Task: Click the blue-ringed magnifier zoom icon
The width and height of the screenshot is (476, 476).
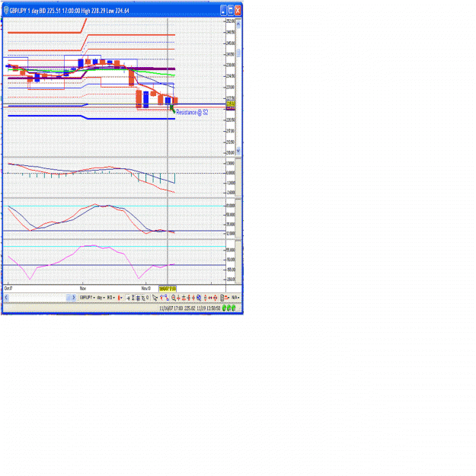Action: point(199,298)
